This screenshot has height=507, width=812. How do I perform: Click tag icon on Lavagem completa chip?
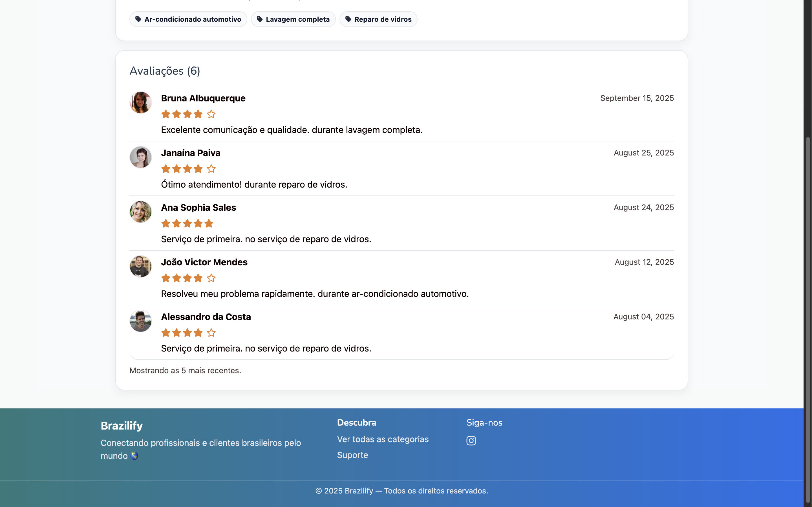[x=259, y=19]
